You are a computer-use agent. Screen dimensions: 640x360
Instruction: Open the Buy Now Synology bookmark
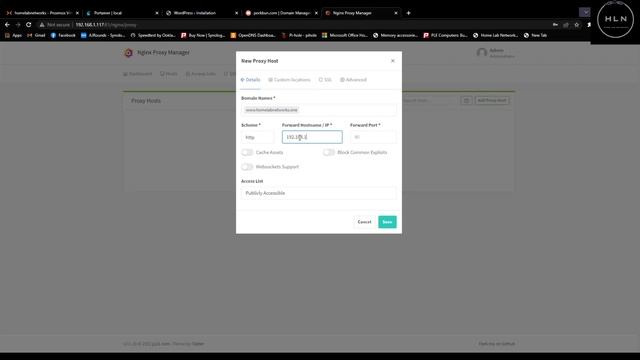[x=203, y=36]
